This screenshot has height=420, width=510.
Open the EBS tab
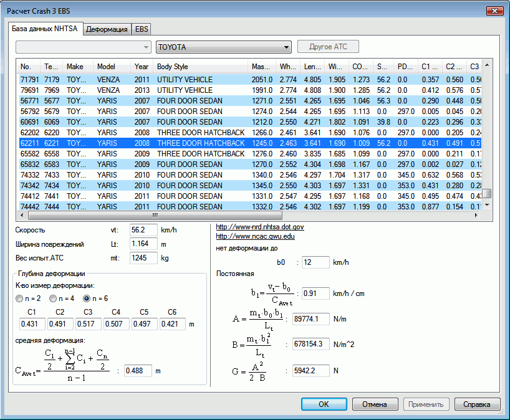(142, 29)
